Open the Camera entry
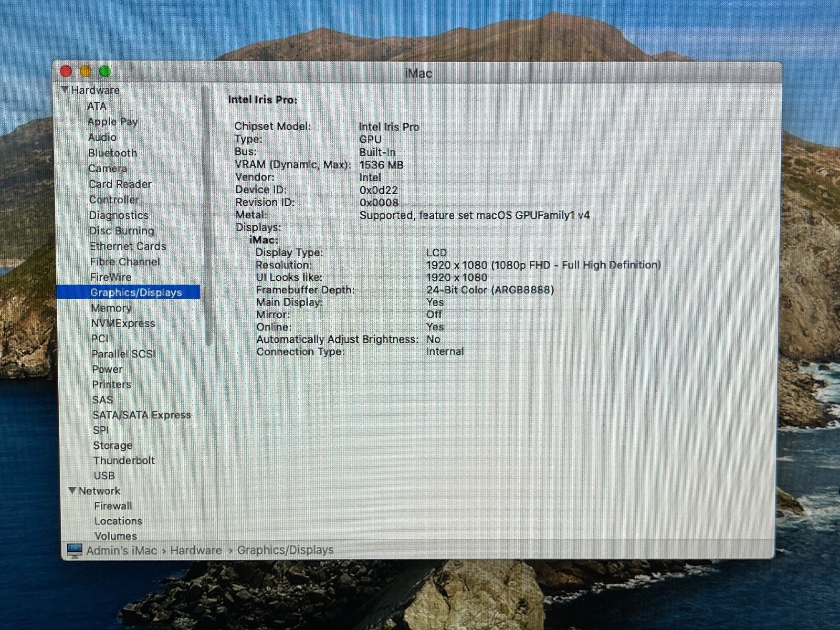Screen dimensions: 840x630 coord(108,169)
